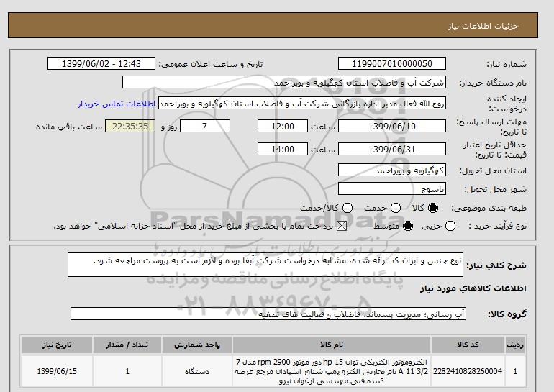Click the نوع فرآیند خرید label
The image size is (554, 392).
tap(496, 226)
